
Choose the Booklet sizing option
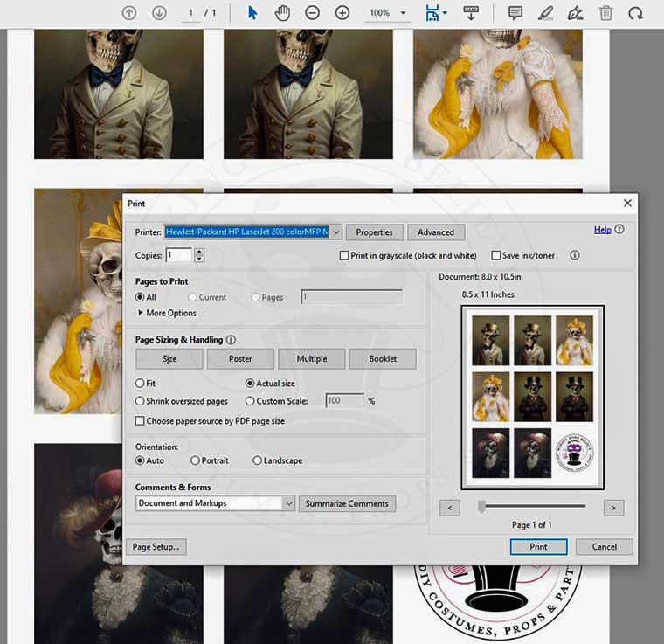pyautogui.click(x=383, y=358)
